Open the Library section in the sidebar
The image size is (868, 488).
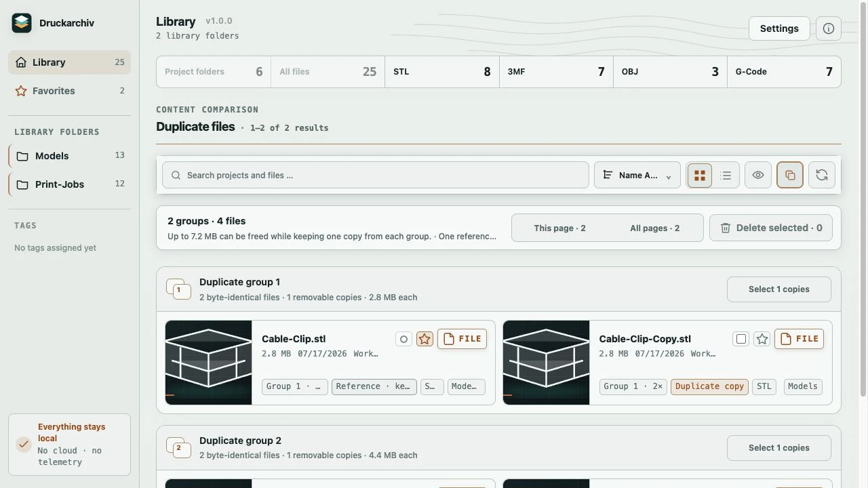click(69, 62)
